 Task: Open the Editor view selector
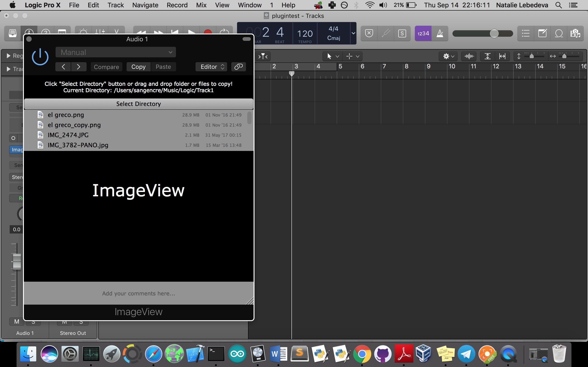[211, 67]
